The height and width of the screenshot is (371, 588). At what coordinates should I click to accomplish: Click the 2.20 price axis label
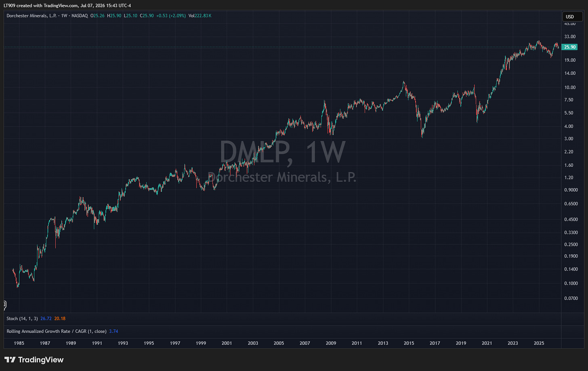[x=569, y=152]
